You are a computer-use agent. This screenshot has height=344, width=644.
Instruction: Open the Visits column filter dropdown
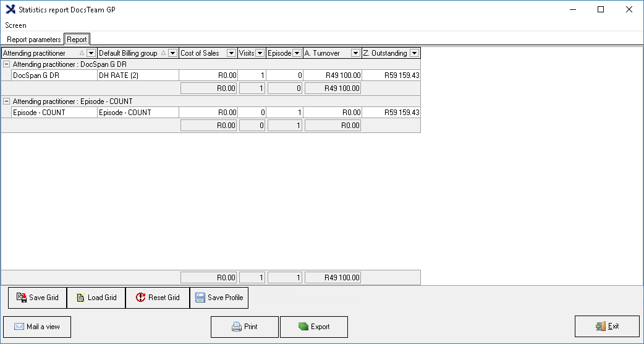click(260, 53)
